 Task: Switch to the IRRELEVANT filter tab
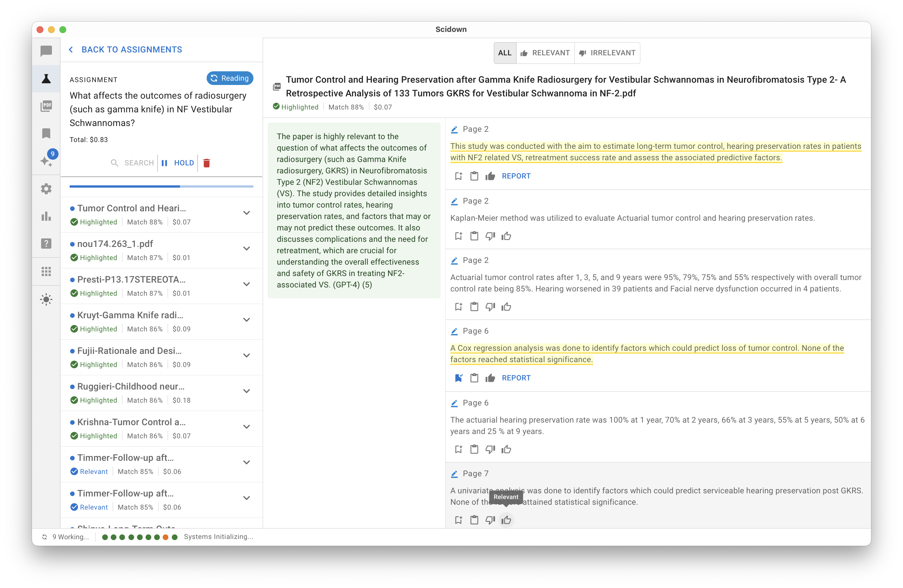point(607,53)
